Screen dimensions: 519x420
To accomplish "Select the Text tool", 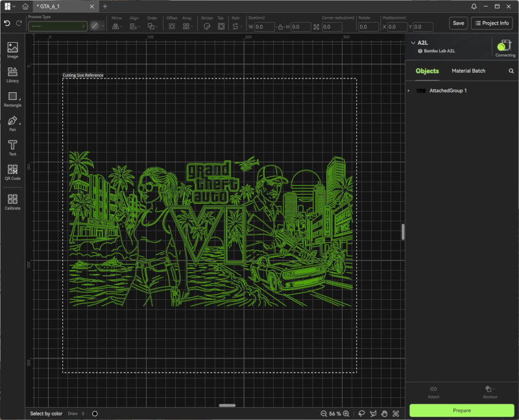I will pos(12,148).
